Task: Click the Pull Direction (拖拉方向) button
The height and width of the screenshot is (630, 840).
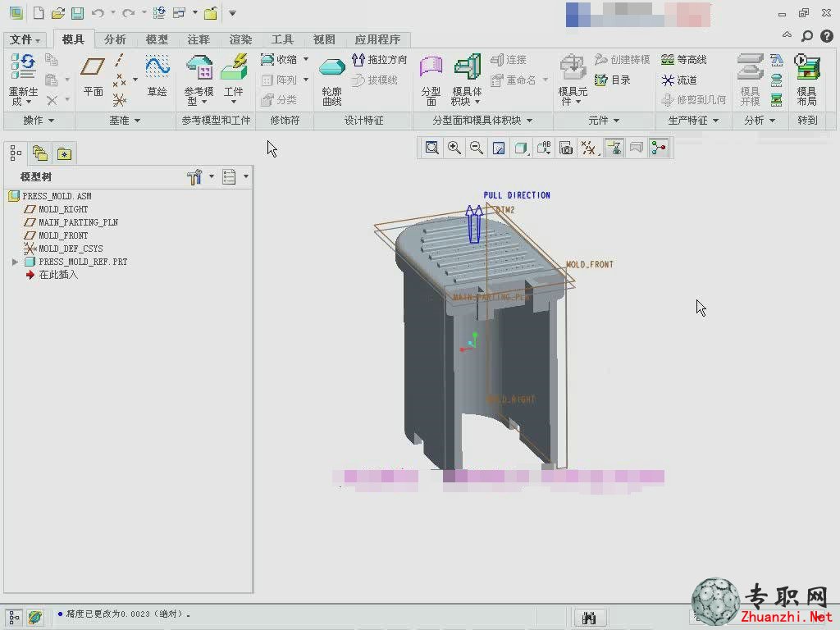Action: tap(380, 59)
